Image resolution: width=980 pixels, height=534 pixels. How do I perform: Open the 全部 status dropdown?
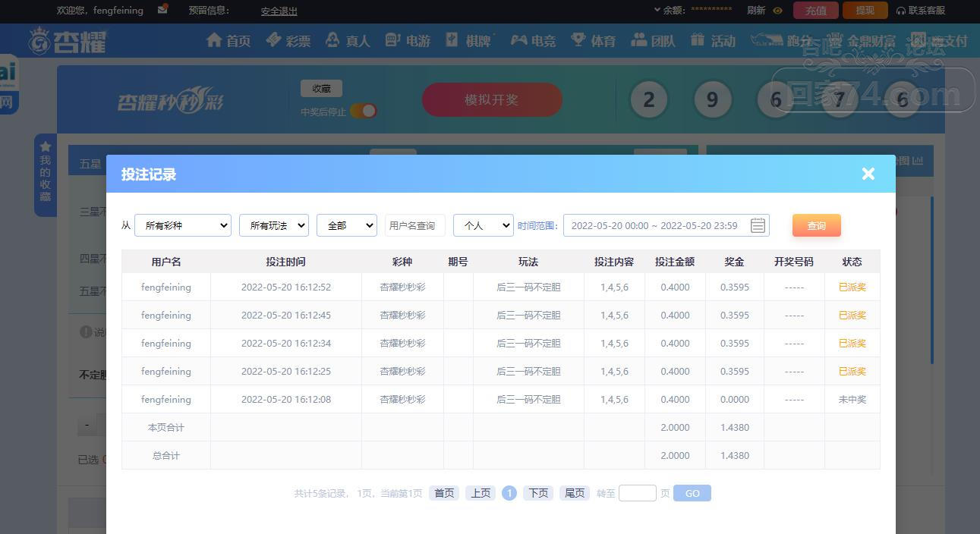pos(346,225)
